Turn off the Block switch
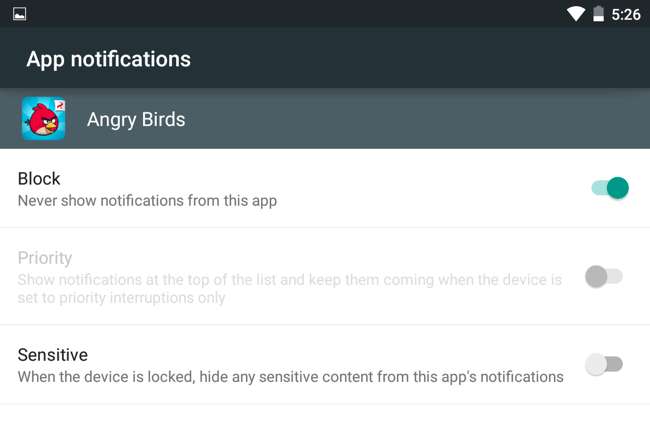Image resolution: width=650 pixels, height=431 pixels. pos(609,188)
